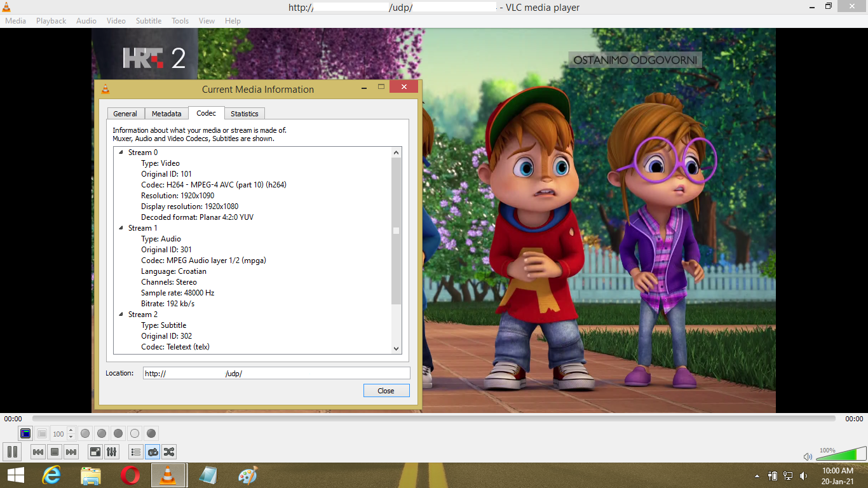868x488 pixels.
Task: Open system volume tray icon
Action: tap(803, 475)
